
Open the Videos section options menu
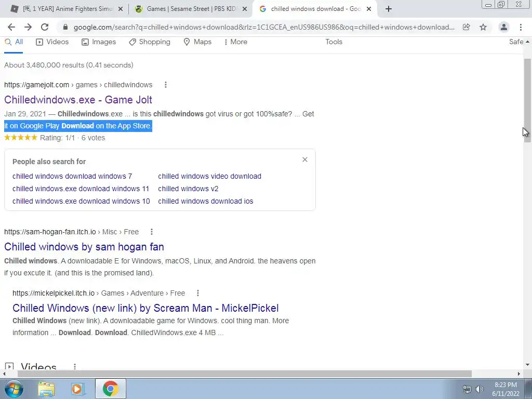pyautogui.click(x=75, y=366)
